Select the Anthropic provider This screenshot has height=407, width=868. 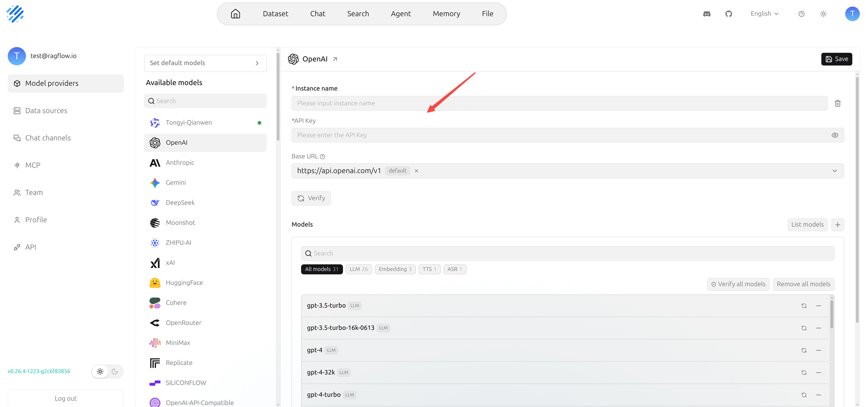point(205,163)
